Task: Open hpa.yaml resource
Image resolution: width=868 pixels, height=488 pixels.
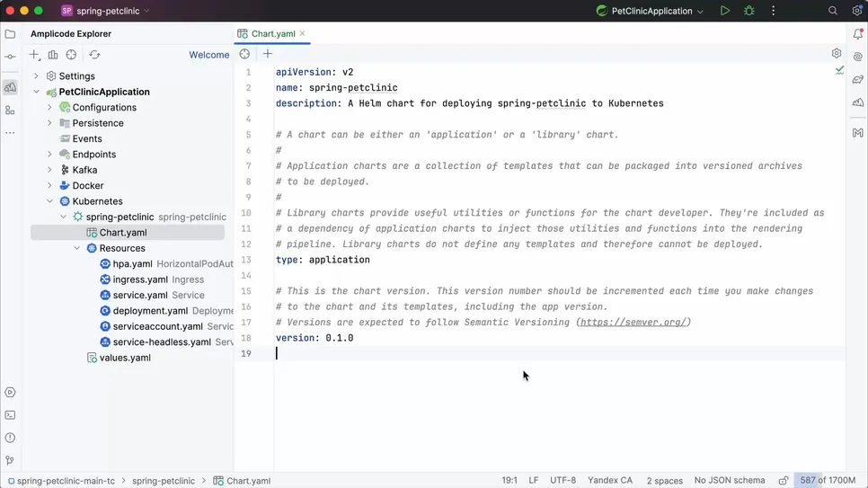Action: 132,263
